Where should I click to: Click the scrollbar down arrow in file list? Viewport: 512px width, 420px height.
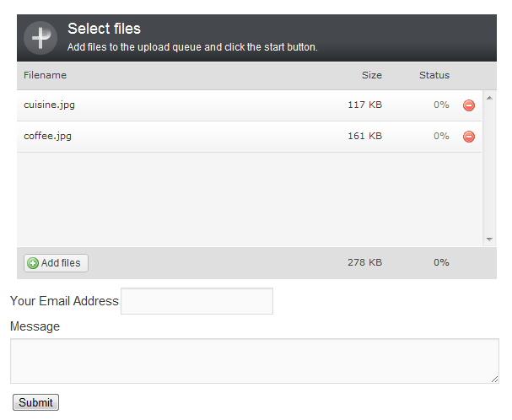(489, 240)
